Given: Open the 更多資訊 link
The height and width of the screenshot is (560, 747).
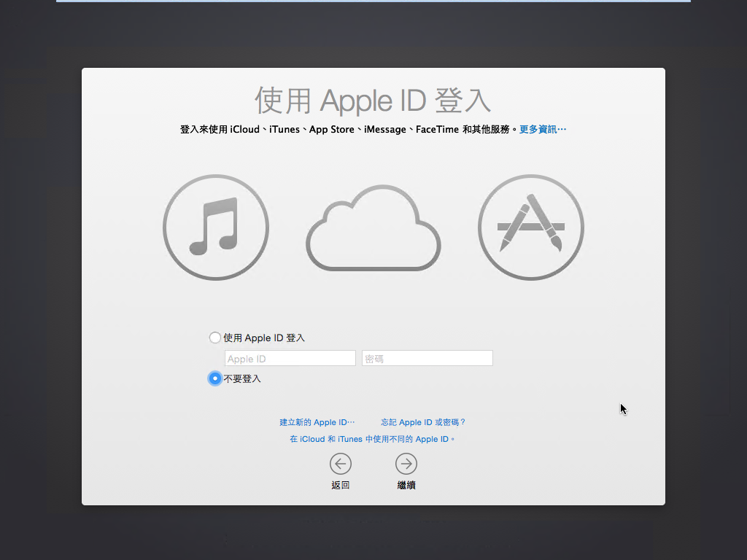Looking at the screenshot, I should [543, 129].
